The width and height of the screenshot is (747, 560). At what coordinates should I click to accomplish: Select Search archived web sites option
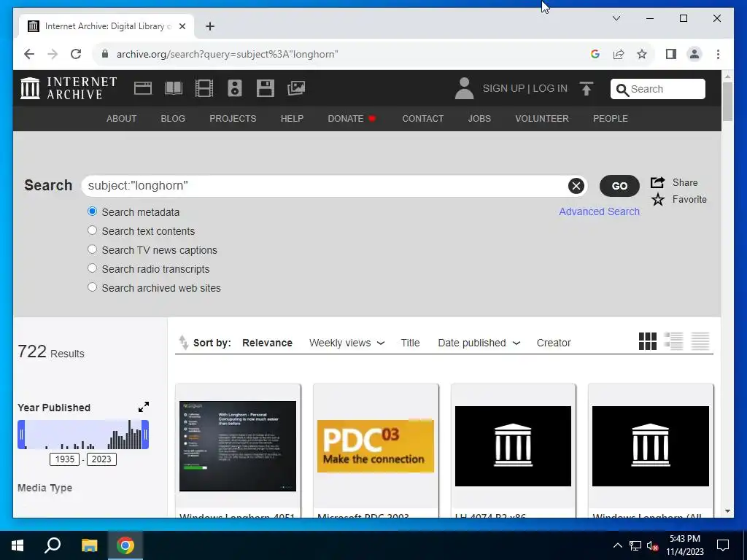click(x=93, y=287)
